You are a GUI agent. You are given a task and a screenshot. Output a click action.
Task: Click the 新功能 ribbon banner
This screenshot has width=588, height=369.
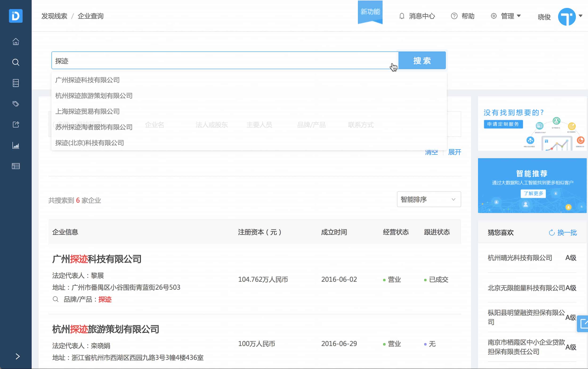pyautogui.click(x=370, y=12)
